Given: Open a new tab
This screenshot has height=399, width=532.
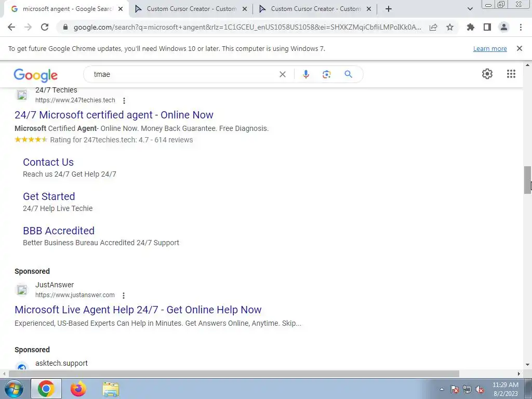Looking at the screenshot, I should coord(389,9).
